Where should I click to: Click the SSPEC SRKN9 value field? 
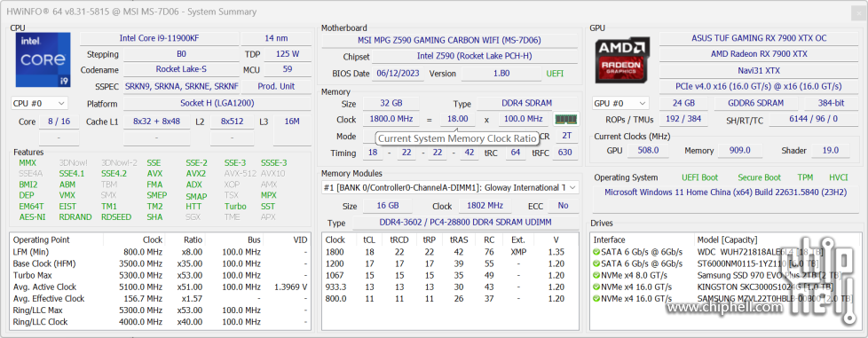181,86
